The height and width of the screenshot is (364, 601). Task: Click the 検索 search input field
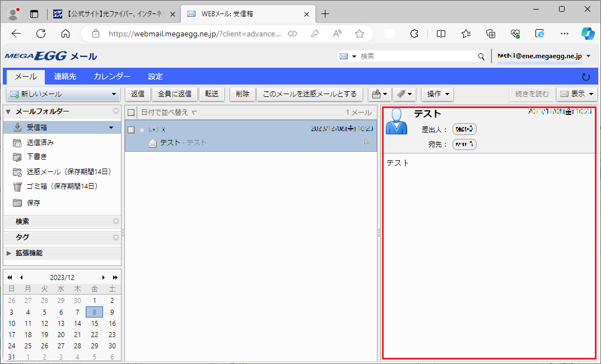tap(417, 57)
